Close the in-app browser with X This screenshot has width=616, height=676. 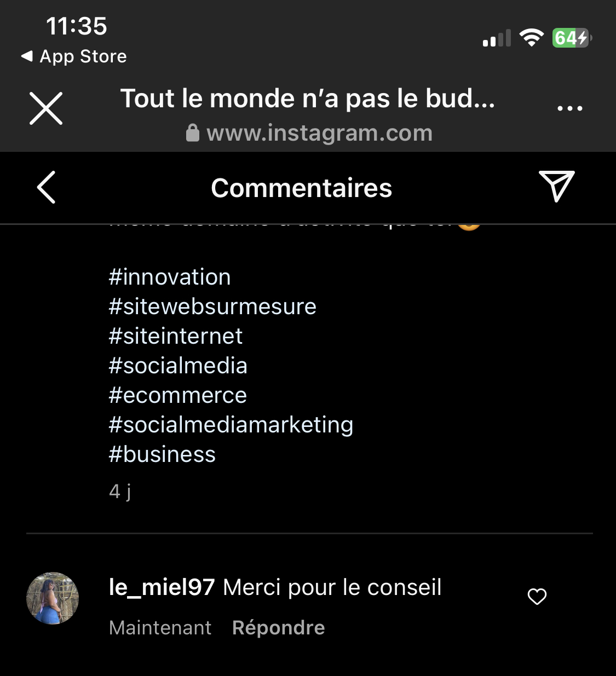46,108
